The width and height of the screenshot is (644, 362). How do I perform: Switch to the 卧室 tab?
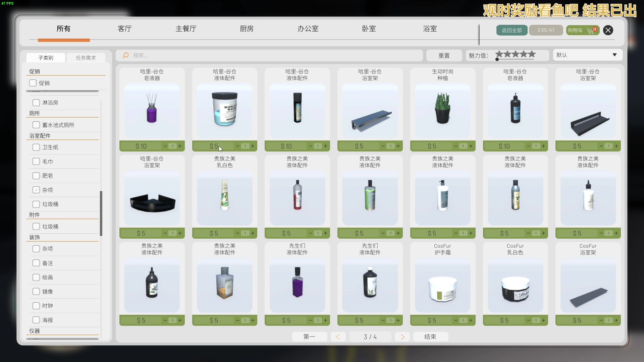369,29
